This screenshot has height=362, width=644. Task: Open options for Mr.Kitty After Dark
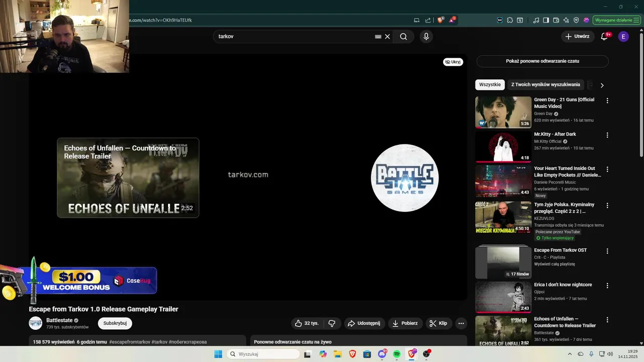[607, 135]
